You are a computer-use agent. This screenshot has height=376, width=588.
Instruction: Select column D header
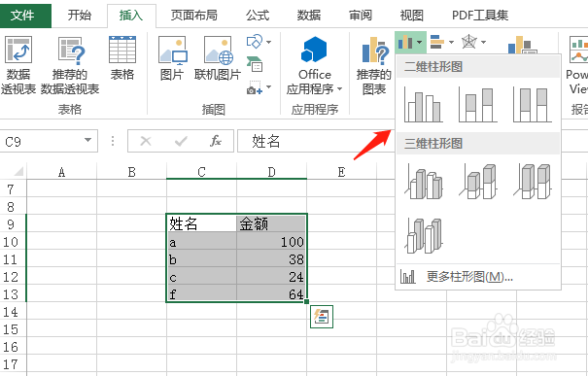pos(271,172)
